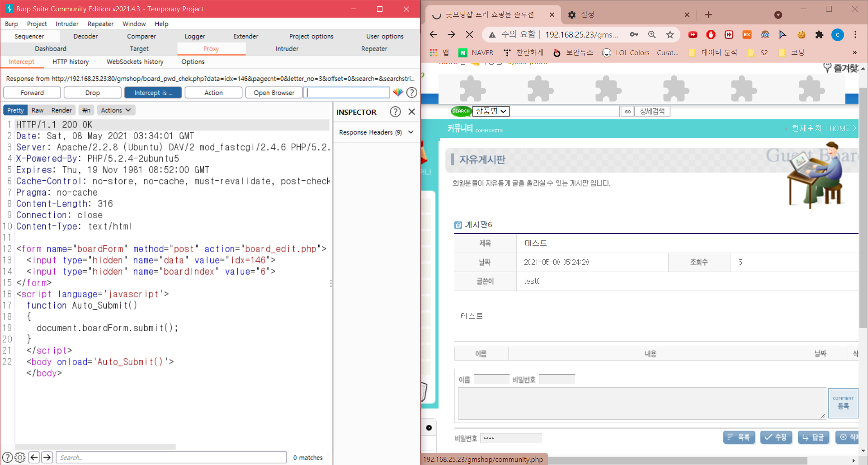Click the comment text field in Burp toolbar
This screenshot has height=465, width=868.
(x=346, y=93)
